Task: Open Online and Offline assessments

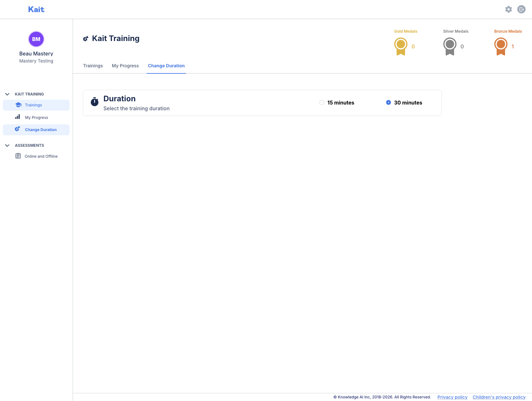Action: 36,156
